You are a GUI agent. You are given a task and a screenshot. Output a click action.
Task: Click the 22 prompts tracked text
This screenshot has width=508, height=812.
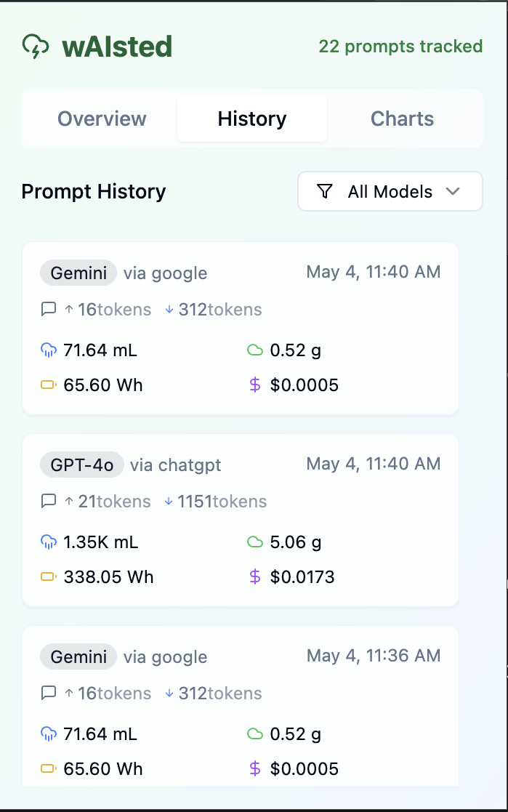pos(400,47)
